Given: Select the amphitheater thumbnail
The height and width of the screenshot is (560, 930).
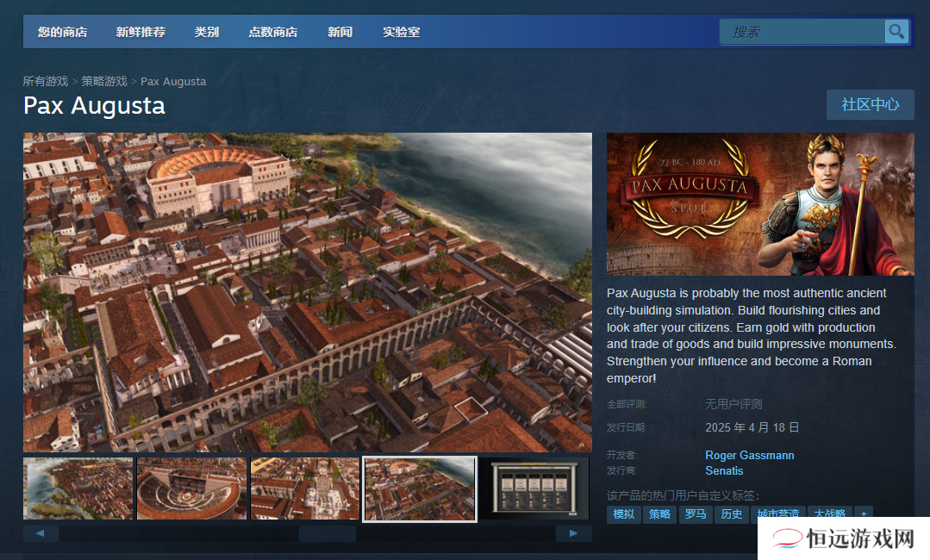Looking at the screenshot, I should 191,488.
